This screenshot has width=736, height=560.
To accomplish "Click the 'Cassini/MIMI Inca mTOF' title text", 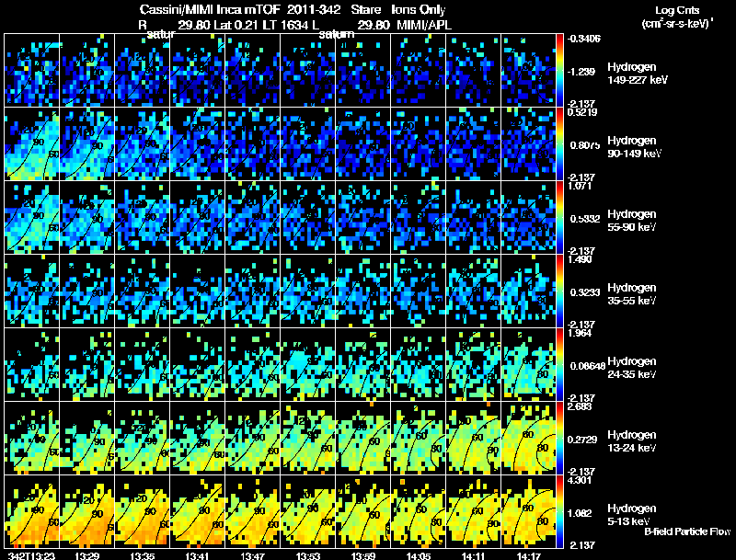I will click(210, 9).
